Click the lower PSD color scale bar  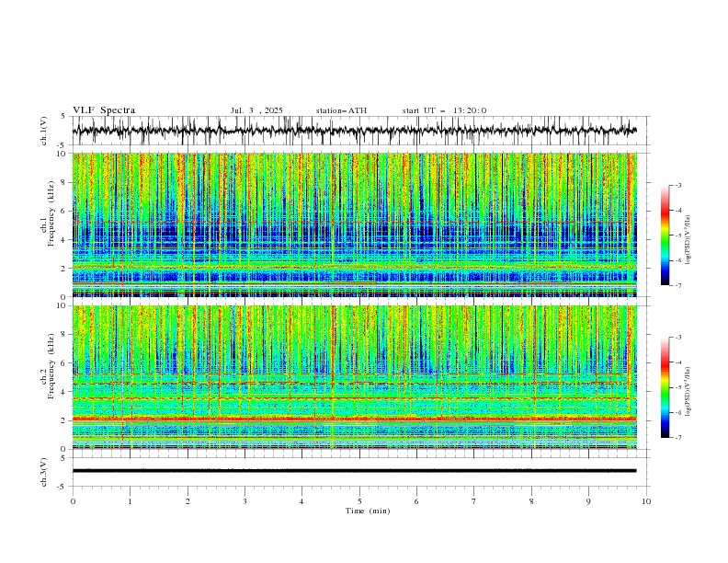[665, 387]
